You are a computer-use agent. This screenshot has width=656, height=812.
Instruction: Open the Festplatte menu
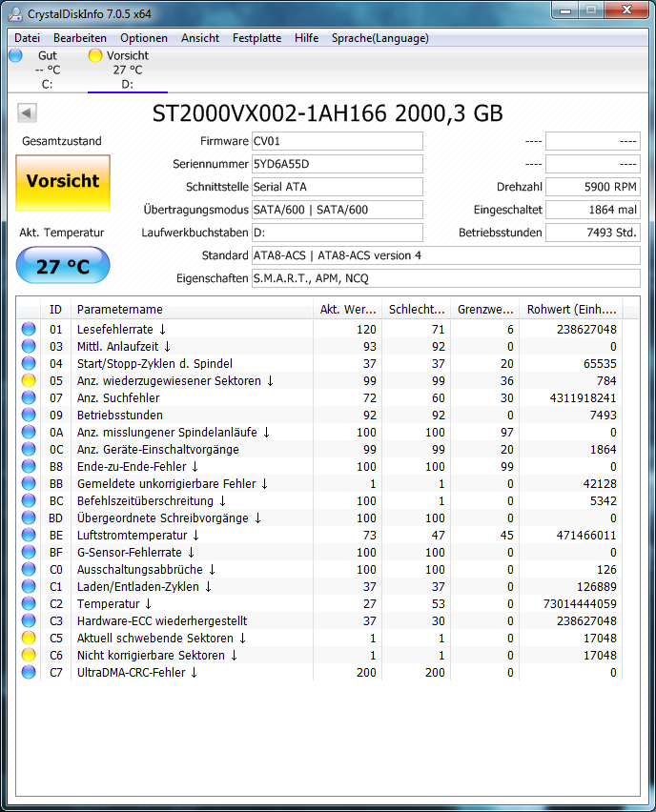[257, 38]
